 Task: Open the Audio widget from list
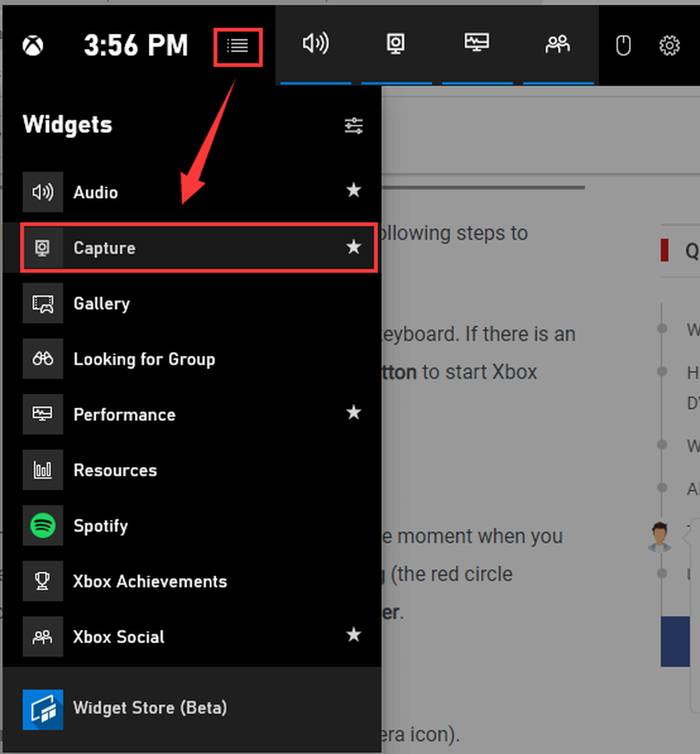pos(192,192)
